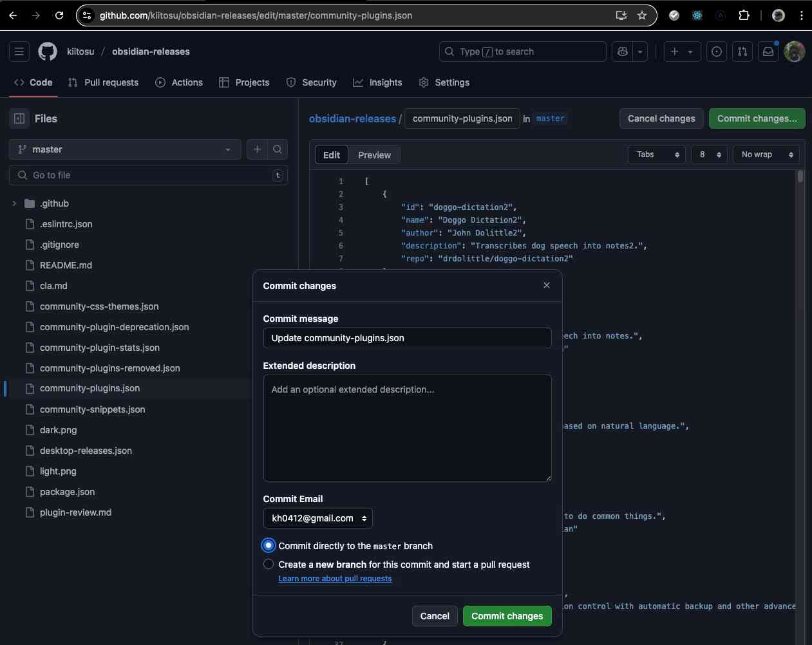The width and height of the screenshot is (812, 645).
Task: Click the add file plus icon
Action: [258, 149]
